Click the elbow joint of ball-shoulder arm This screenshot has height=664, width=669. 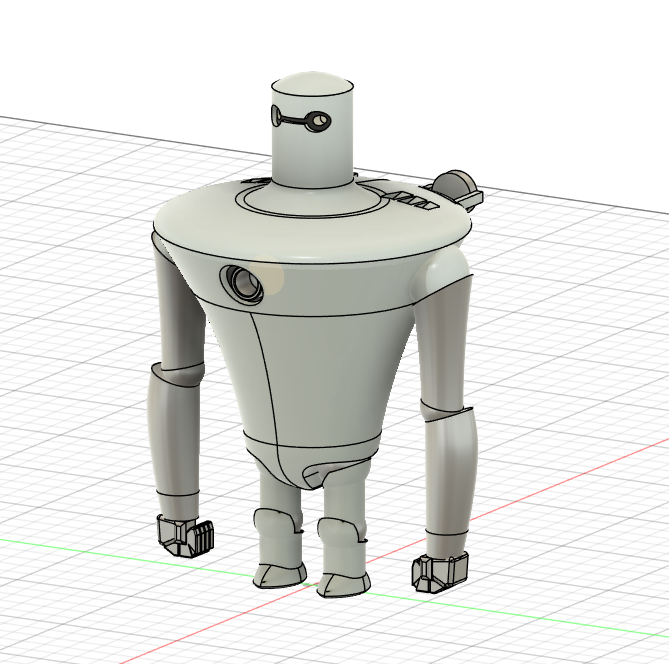[x=446, y=411]
